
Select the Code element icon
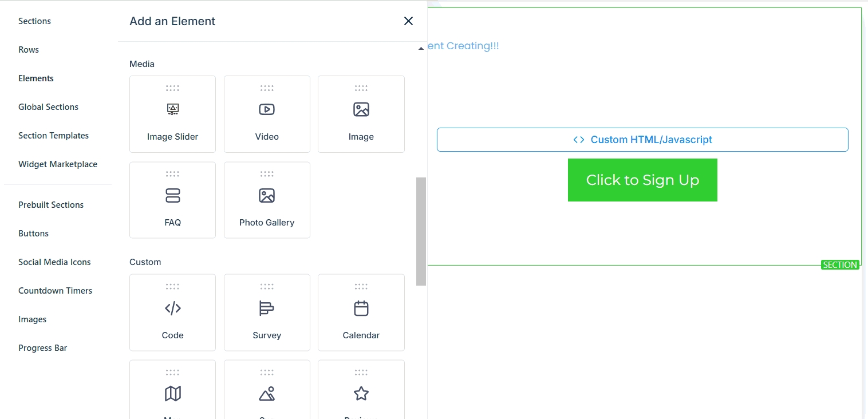click(172, 309)
